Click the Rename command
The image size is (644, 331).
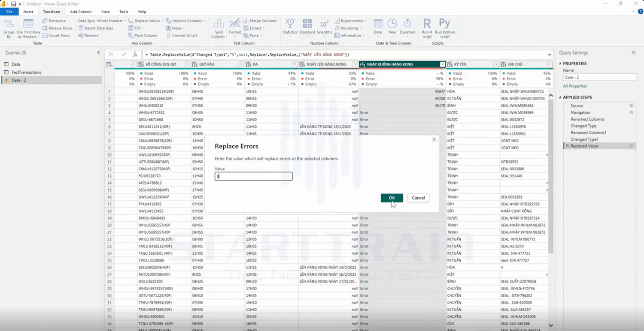click(88, 36)
